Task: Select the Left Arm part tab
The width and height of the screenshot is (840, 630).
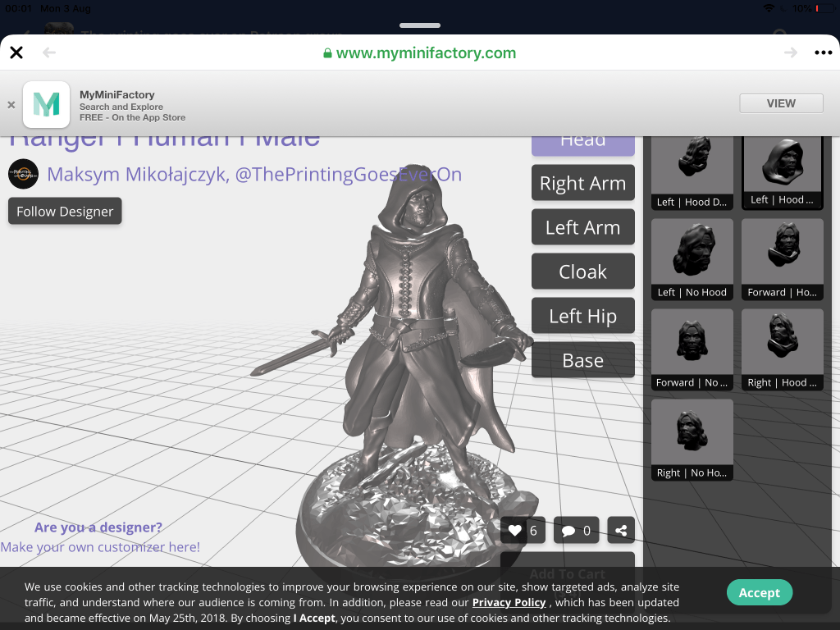Action: 582,228
